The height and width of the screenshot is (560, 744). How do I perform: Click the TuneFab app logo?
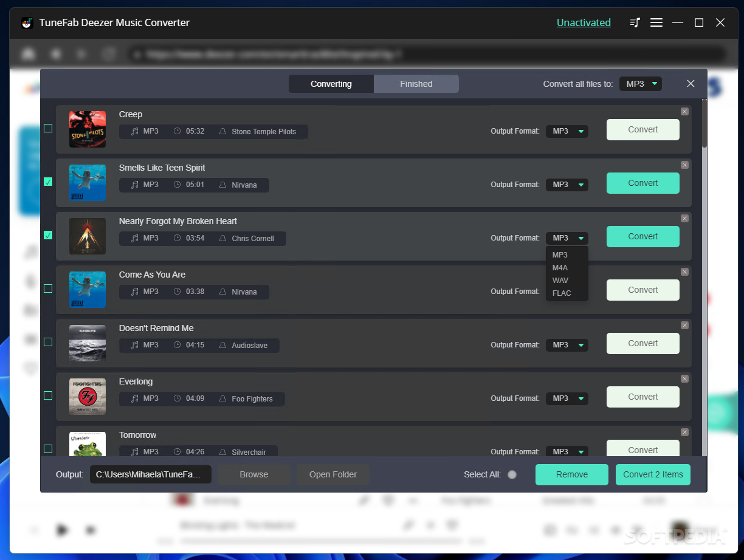(26, 22)
